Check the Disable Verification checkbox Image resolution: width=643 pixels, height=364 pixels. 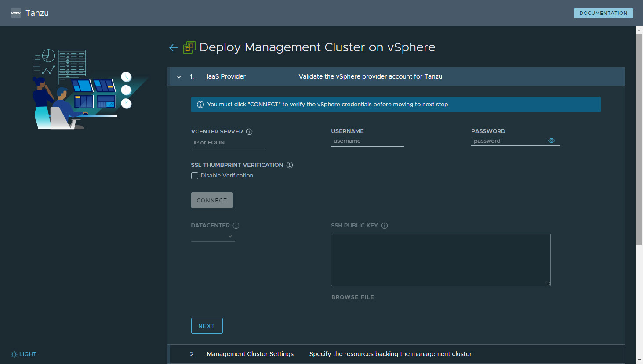tap(195, 176)
